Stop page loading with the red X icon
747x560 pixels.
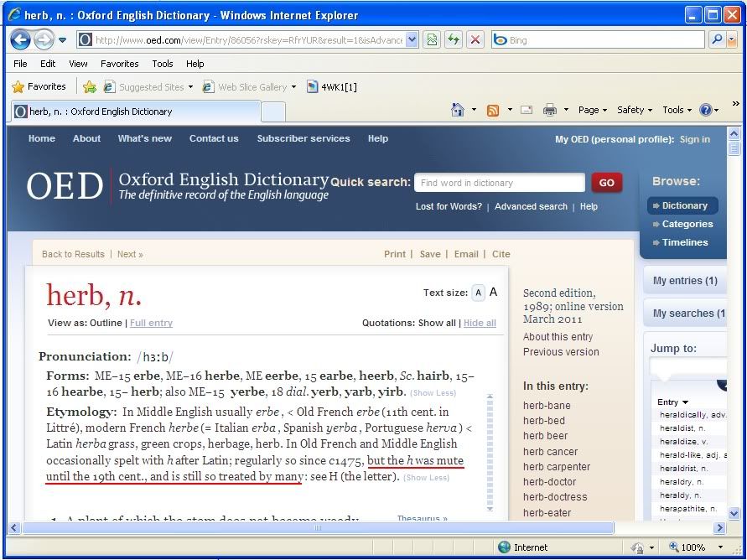coord(475,40)
